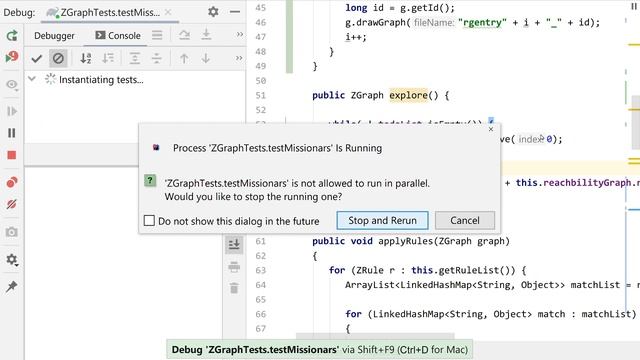Click the camera thread dump icon

tap(11, 232)
